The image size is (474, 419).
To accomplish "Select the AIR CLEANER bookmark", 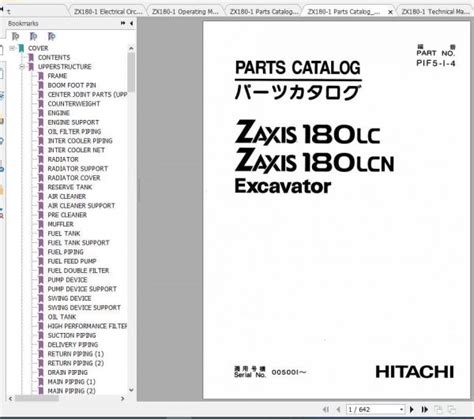I will tap(67, 196).
